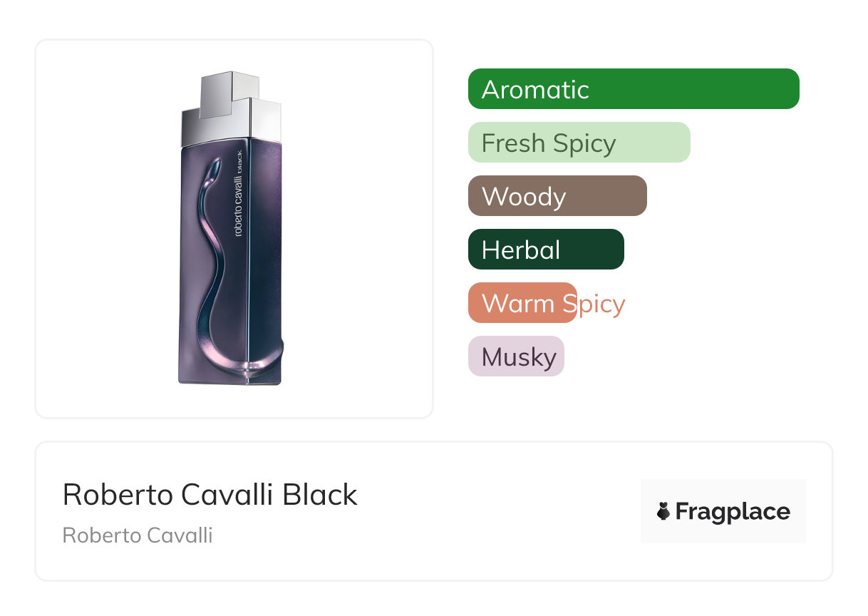This screenshot has height=616, width=868.
Task: Click the grey Roberto Cavalli brand name
Action: pyautogui.click(x=138, y=535)
